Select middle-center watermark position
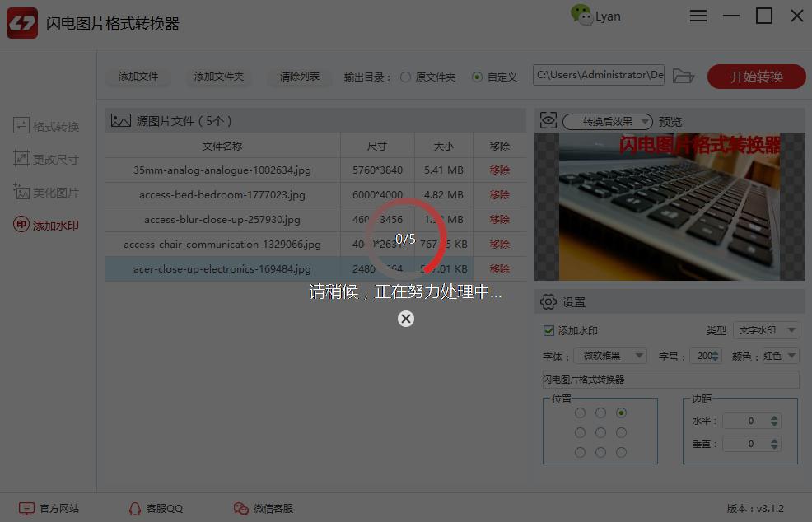Screen dimensions: 812x522 coord(600,432)
